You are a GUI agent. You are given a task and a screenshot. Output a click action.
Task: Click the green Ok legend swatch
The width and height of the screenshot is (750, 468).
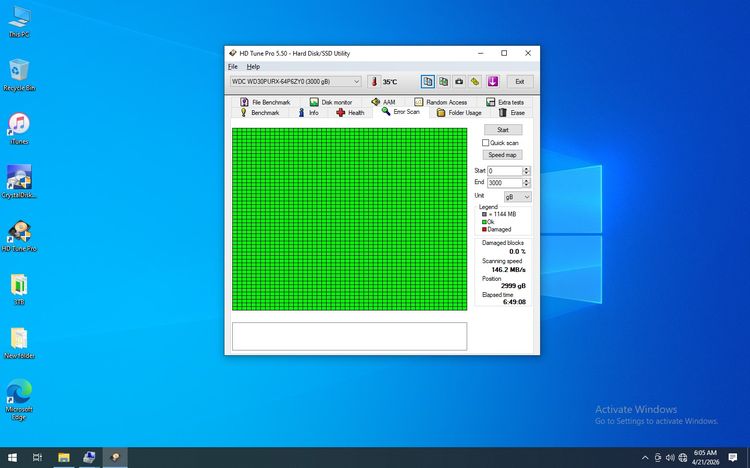click(x=484, y=222)
